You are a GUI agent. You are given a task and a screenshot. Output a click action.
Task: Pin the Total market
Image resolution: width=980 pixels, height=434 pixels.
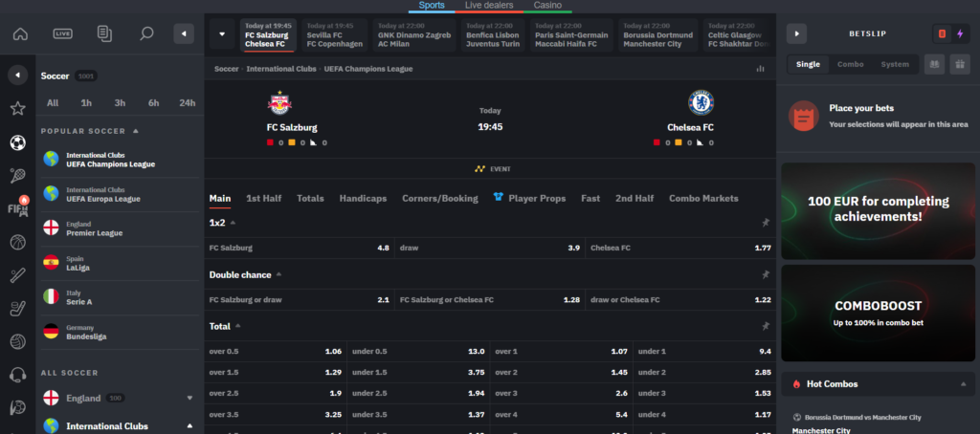click(766, 326)
